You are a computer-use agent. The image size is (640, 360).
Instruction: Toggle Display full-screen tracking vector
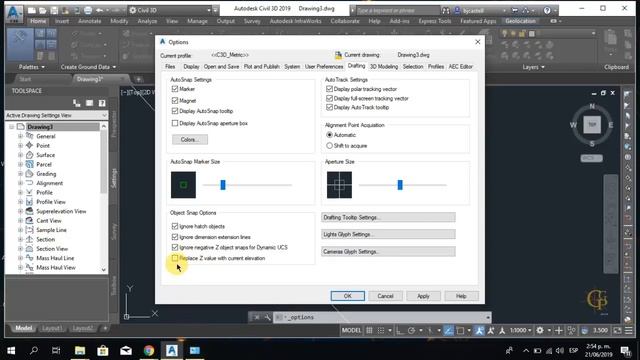point(329,98)
